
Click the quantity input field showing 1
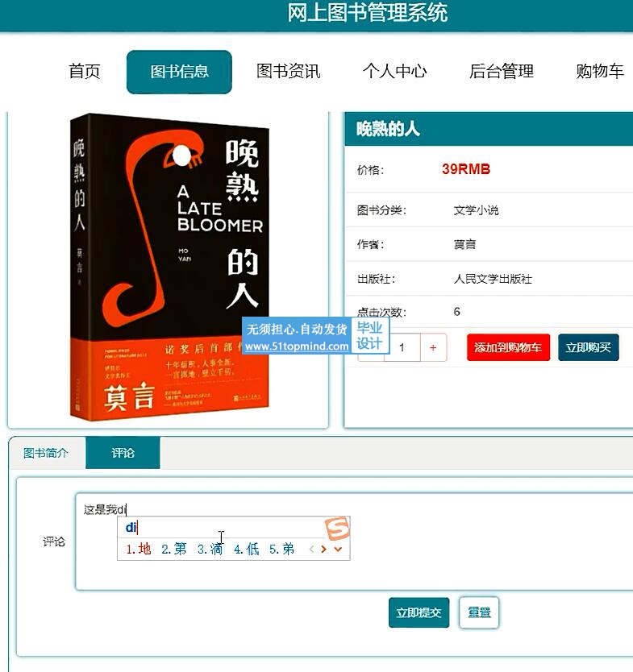click(402, 347)
